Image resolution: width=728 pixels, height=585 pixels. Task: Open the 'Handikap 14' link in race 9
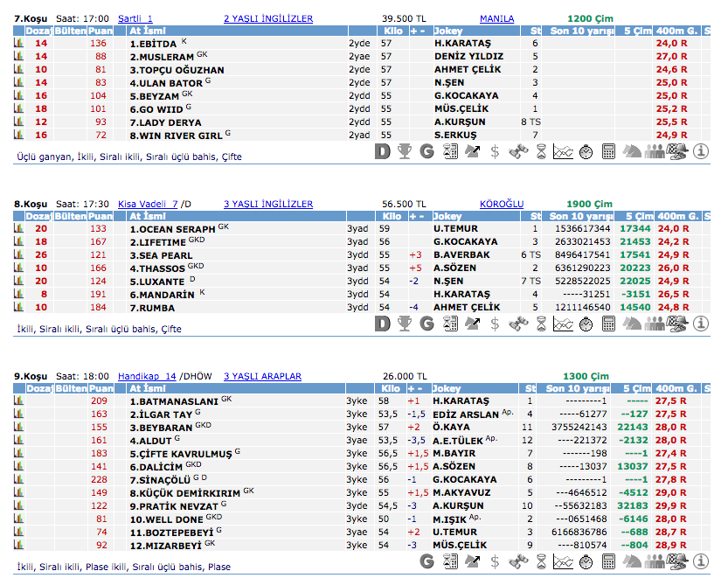click(147, 376)
